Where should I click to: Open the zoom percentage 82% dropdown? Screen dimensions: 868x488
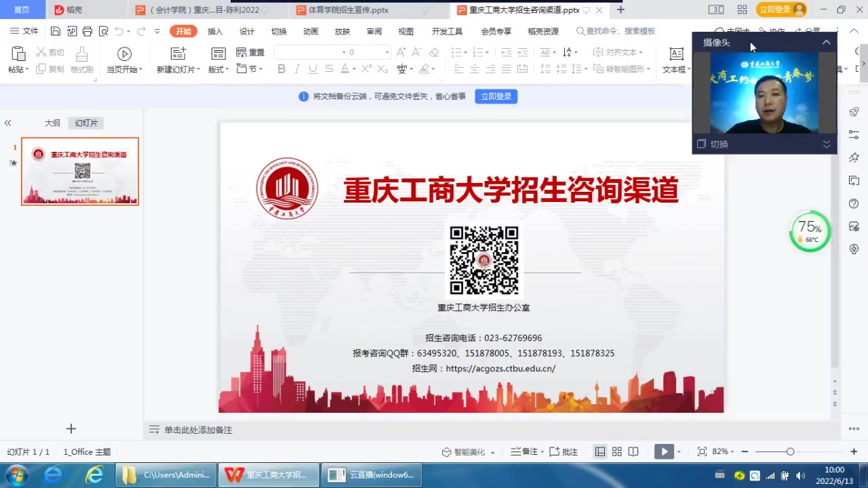click(723, 451)
